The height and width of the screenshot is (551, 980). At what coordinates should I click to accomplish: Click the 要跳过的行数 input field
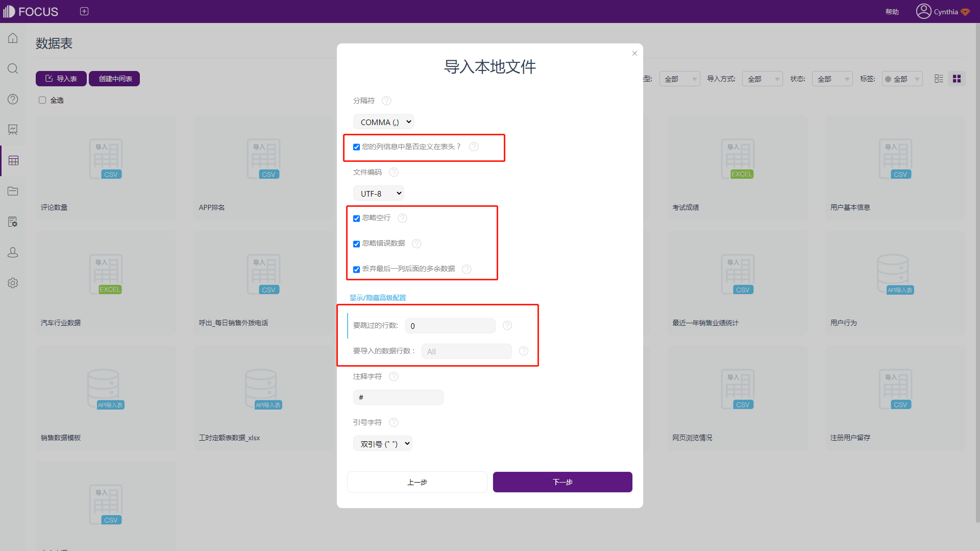[x=450, y=326]
